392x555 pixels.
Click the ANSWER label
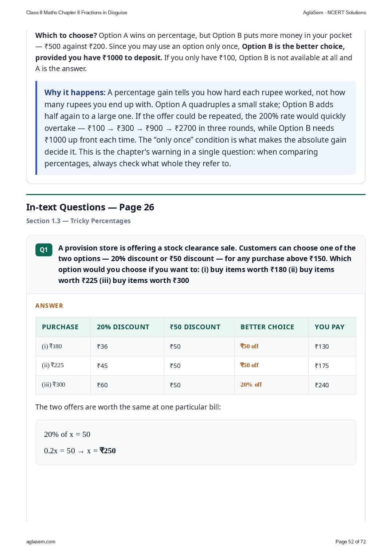click(x=49, y=306)
